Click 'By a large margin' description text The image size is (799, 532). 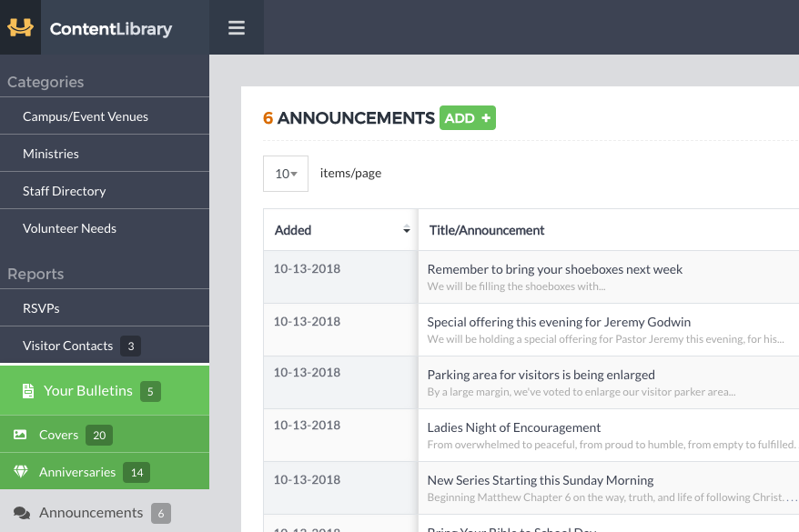point(581,391)
